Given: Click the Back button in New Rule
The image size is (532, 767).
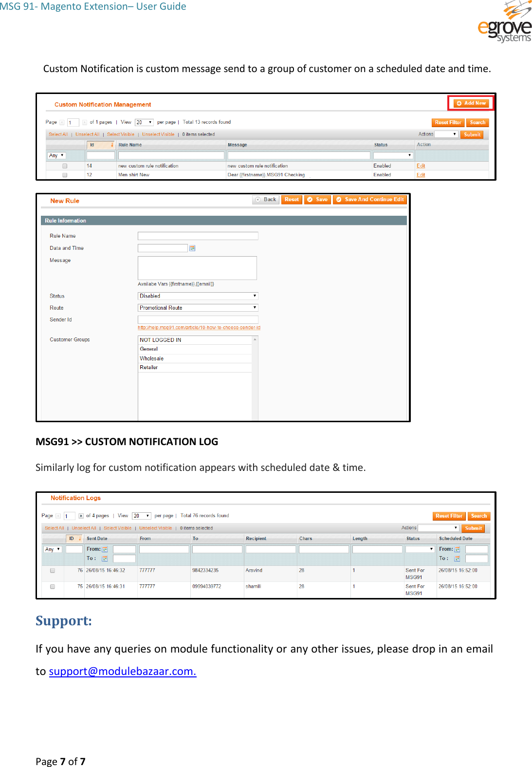Looking at the screenshot, I should coord(265,200).
